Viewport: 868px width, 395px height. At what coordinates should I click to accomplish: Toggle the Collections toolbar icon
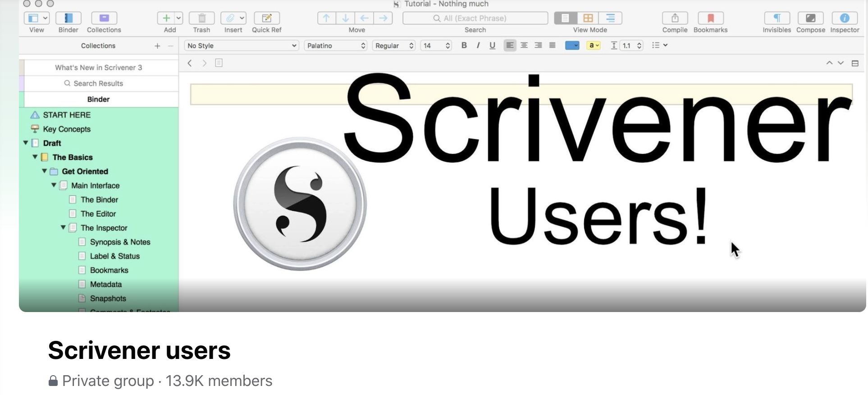click(x=104, y=18)
